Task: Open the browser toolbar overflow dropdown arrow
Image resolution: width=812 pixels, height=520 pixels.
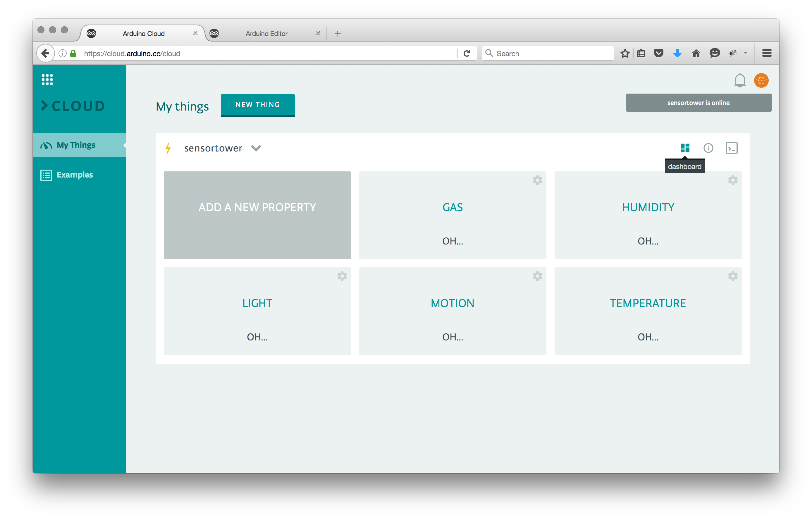Action: click(746, 53)
